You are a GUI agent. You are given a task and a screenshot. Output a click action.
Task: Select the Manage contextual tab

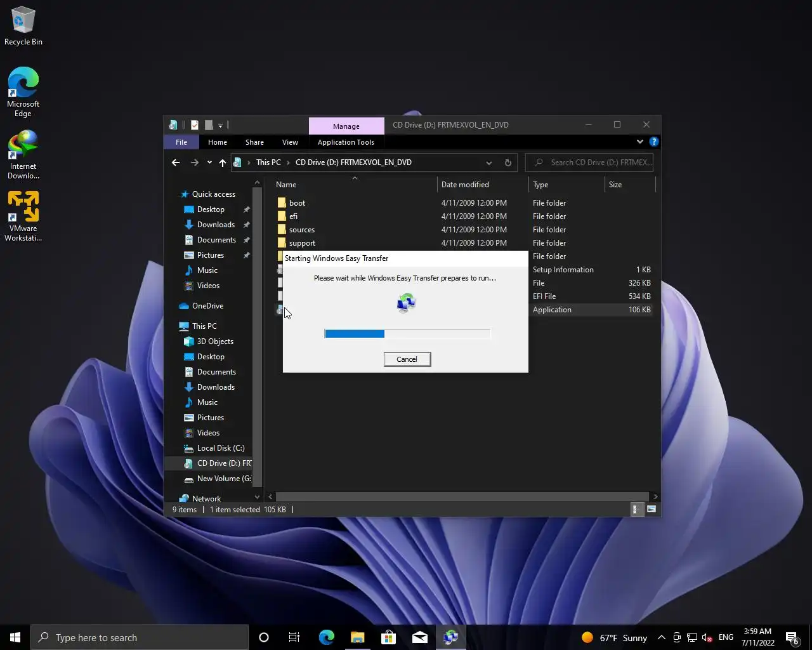(346, 126)
